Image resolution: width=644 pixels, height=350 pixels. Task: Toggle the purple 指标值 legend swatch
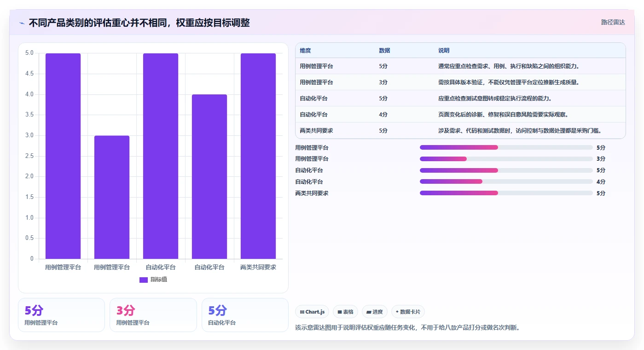[x=144, y=280]
